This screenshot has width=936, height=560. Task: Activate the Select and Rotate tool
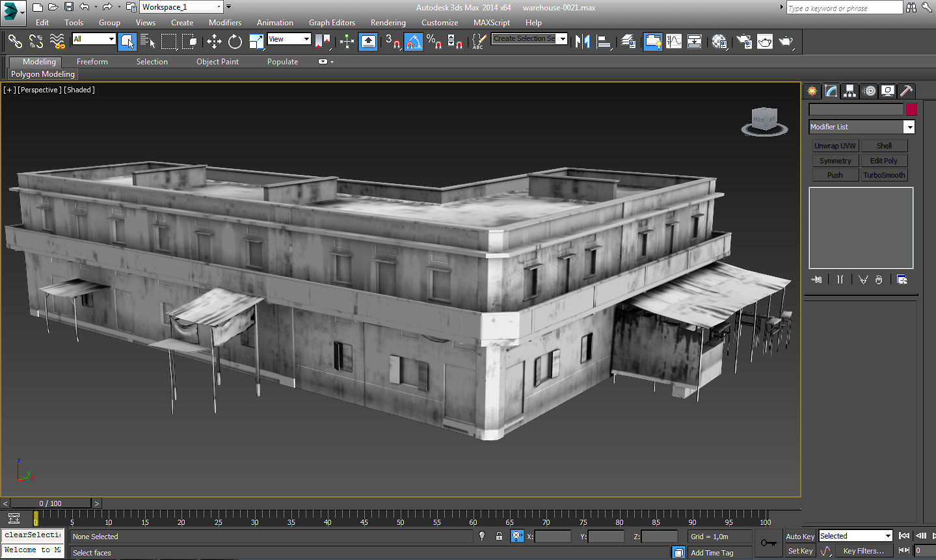pyautogui.click(x=235, y=42)
